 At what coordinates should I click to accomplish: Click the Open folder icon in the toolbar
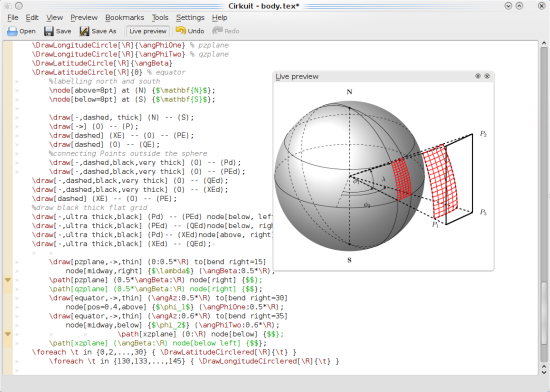click(12, 31)
